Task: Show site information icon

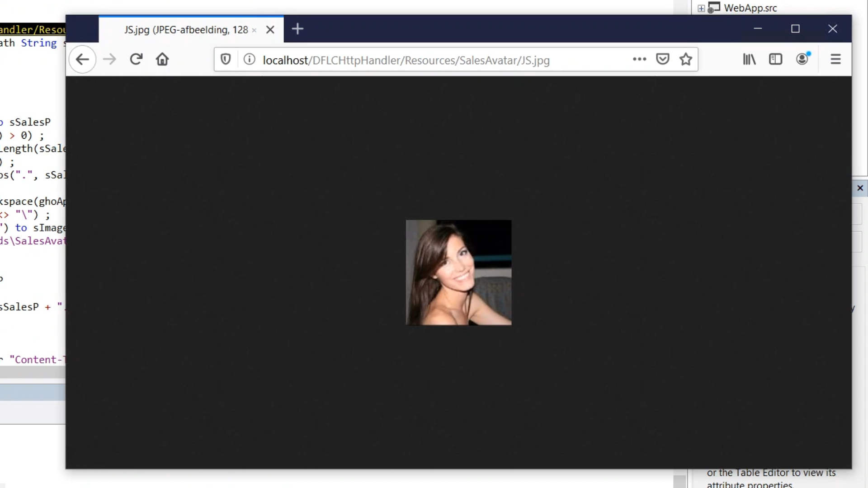Action: tap(249, 59)
